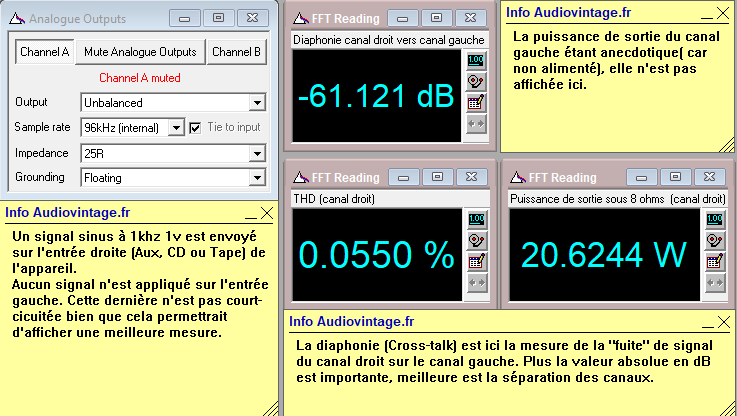The height and width of the screenshot is (416, 737).
Task: Open the log table editor in Diaphonie window
Action: coord(476,103)
